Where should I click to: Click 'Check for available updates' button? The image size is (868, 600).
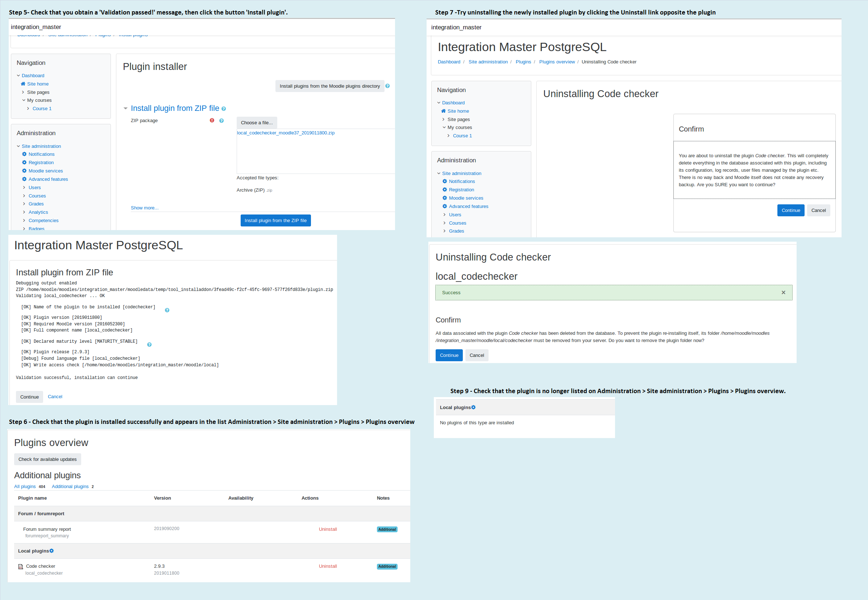click(47, 459)
